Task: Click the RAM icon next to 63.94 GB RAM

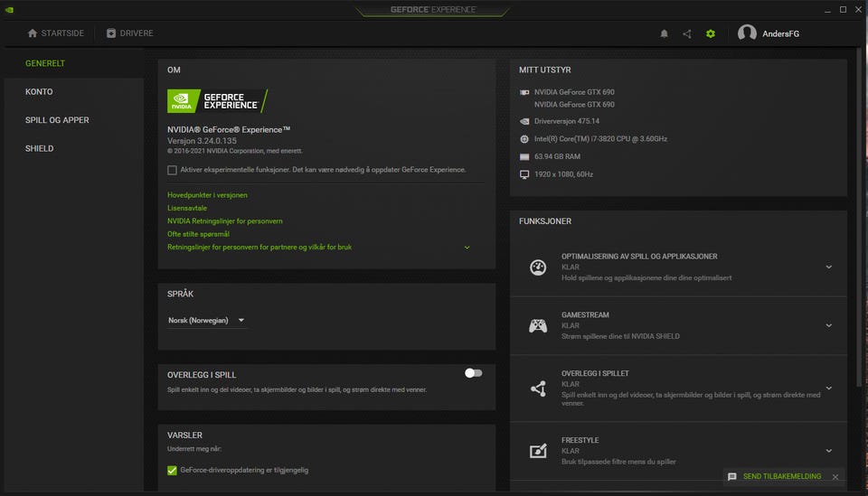Action: pos(524,156)
